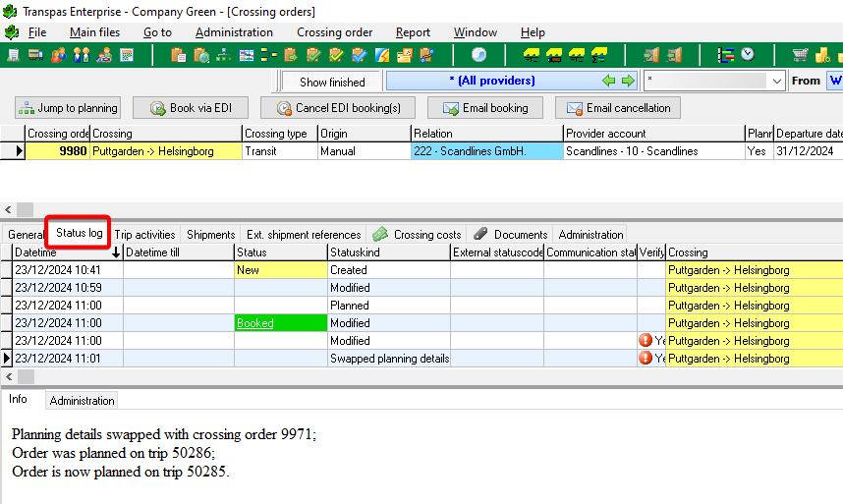The image size is (843, 504).
Task: Open the filter dropdown next to From
Action: (x=776, y=82)
